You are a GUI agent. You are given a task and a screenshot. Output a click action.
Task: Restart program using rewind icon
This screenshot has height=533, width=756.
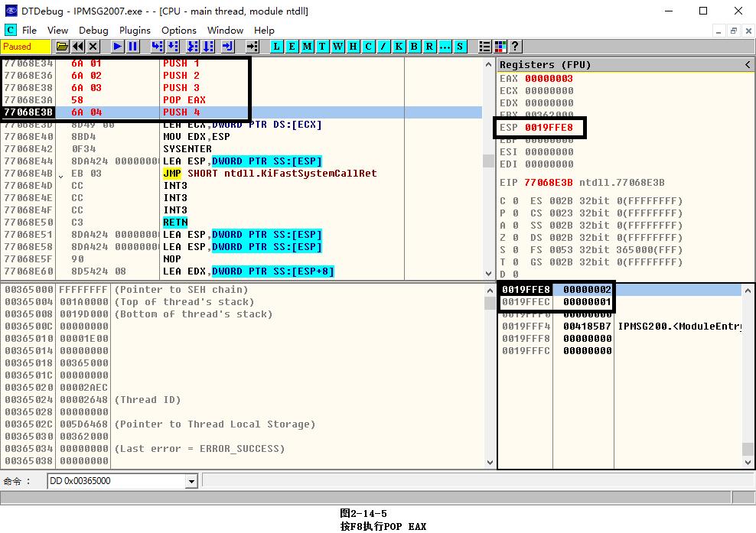[78, 47]
